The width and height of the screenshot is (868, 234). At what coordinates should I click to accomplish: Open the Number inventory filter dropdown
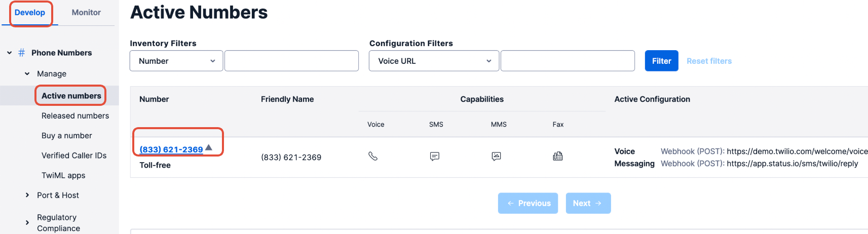[x=176, y=61]
